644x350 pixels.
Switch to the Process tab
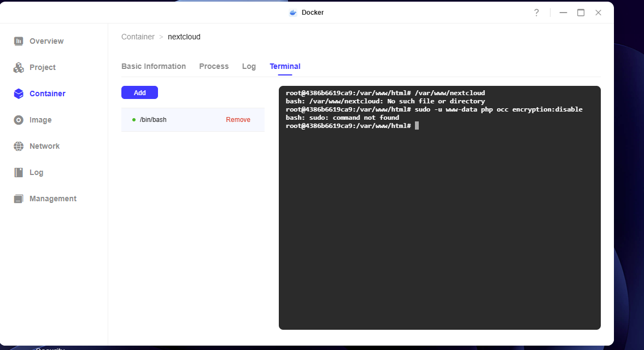[214, 67]
